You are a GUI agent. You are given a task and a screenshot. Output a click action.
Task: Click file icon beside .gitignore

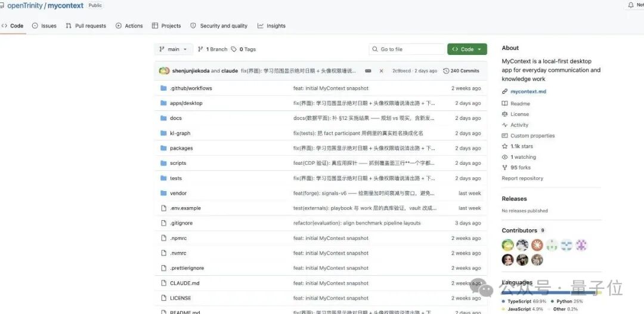pos(164,223)
